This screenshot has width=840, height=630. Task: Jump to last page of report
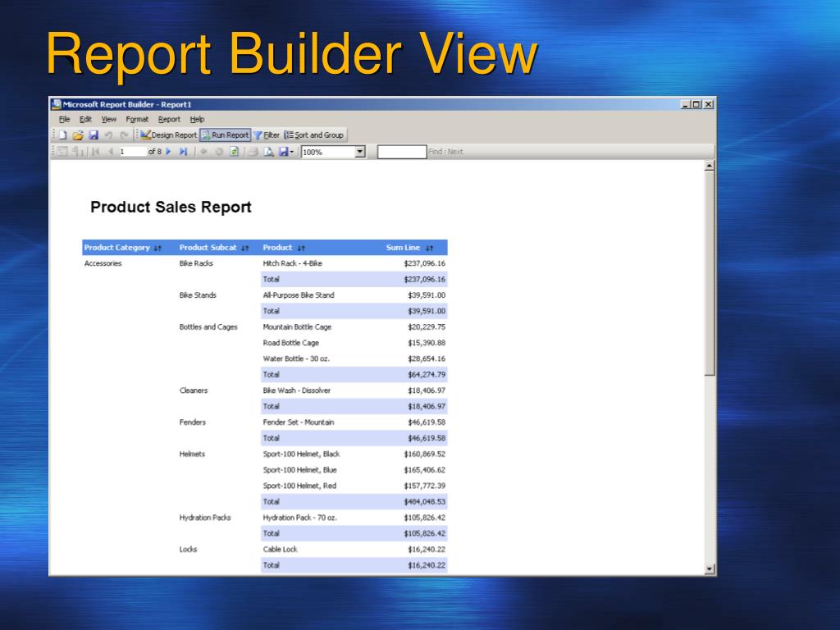tap(183, 152)
